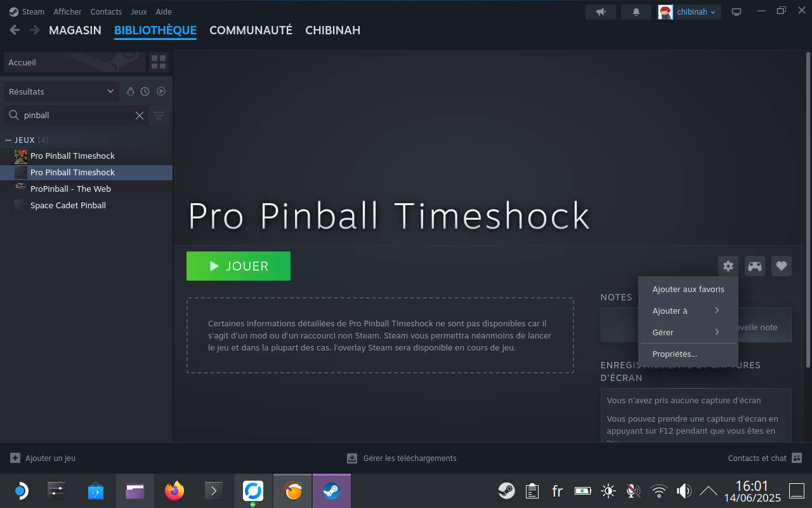This screenshot has height=508, width=812.
Task: Expand the Ajouter à submenu
Action: [x=688, y=311]
